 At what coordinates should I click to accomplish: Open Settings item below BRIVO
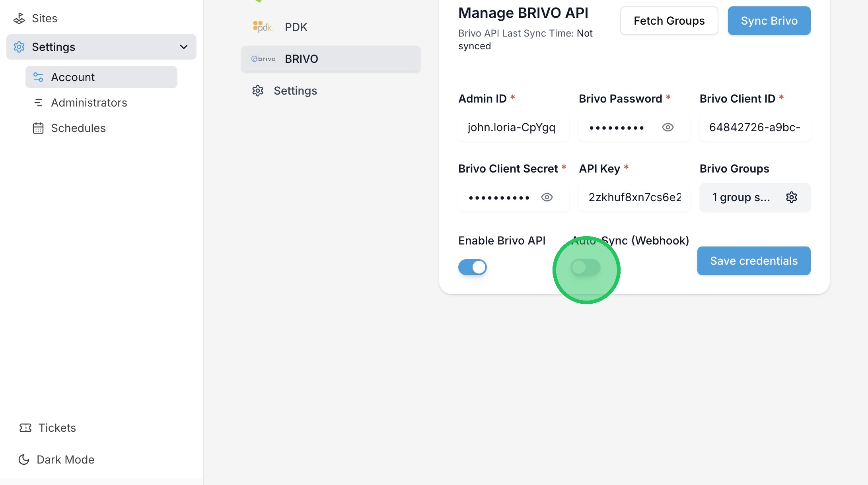[x=295, y=91]
